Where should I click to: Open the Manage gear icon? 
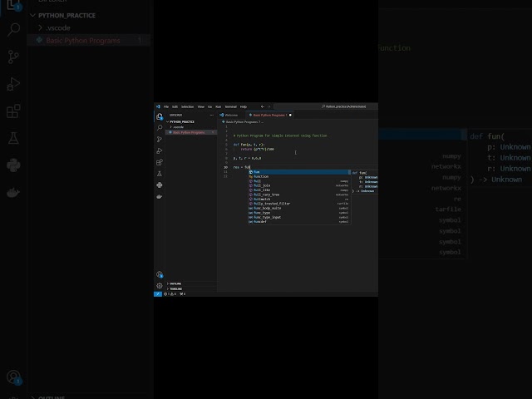pos(160,285)
